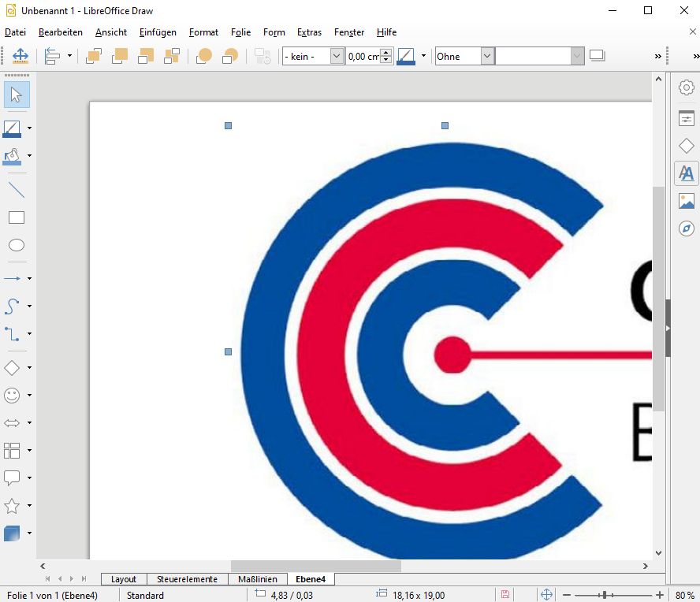Click Send Backward icon
The image size is (700, 602).
coord(146,56)
